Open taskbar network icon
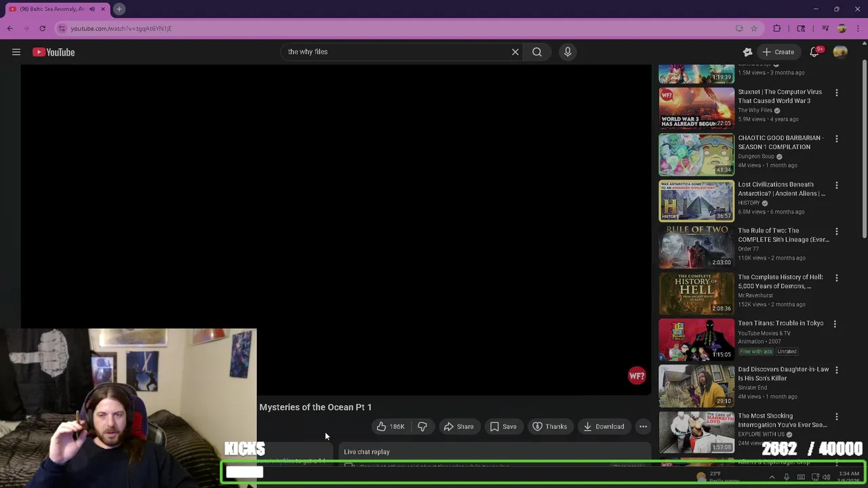868x488 pixels. [x=815, y=477]
